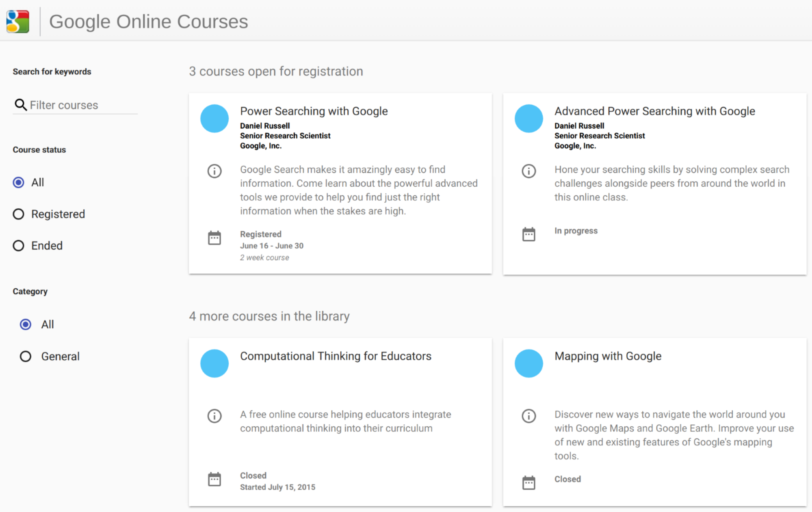Click 'Closed' status in Mapping with Google card
This screenshot has width=812, height=512.
(x=567, y=479)
